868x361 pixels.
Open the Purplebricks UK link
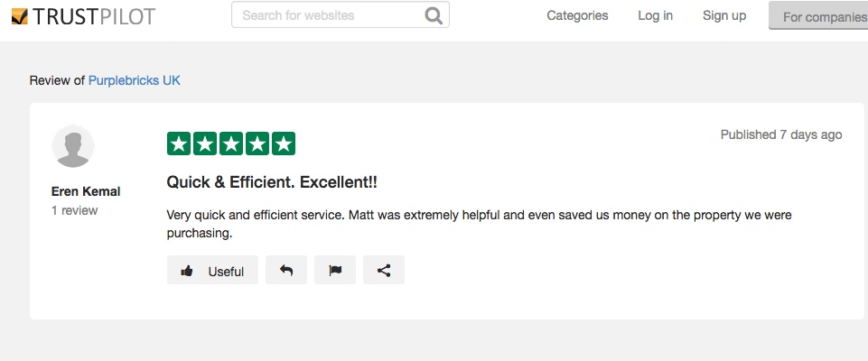click(135, 80)
